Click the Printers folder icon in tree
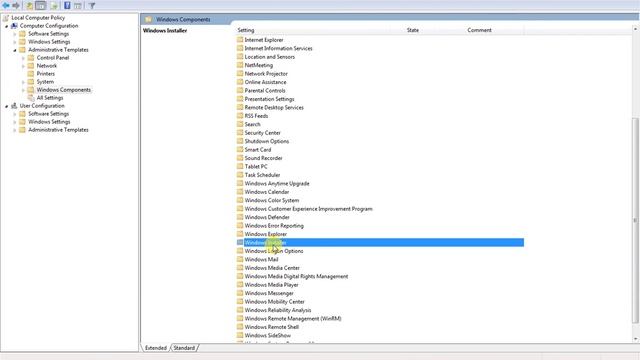The width and height of the screenshot is (640, 360). pos(31,74)
